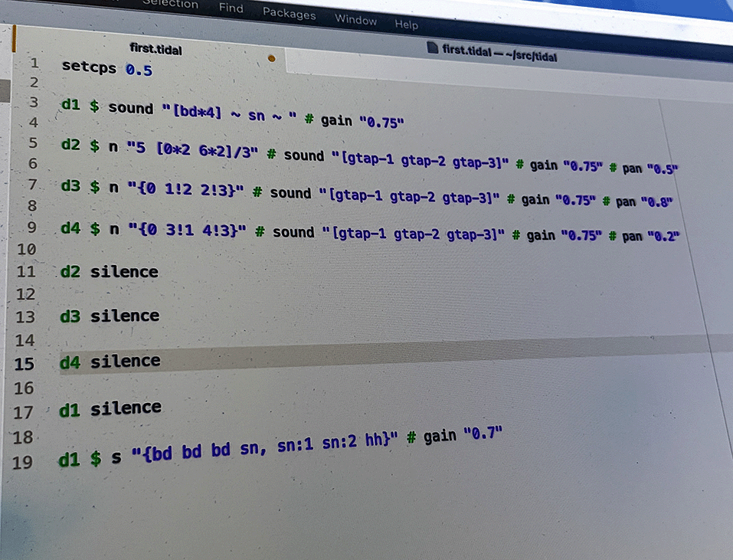Click sample list "[gtap-1 gtap-2 gtap-3]" on line 9
This screenshot has height=560, width=733.
[414, 233]
